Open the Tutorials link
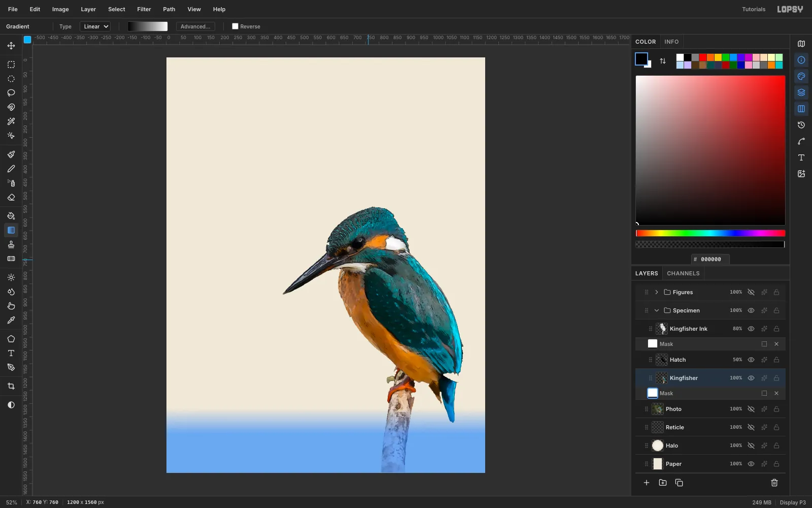The width and height of the screenshot is (812, 508). [x=754, y=9]
